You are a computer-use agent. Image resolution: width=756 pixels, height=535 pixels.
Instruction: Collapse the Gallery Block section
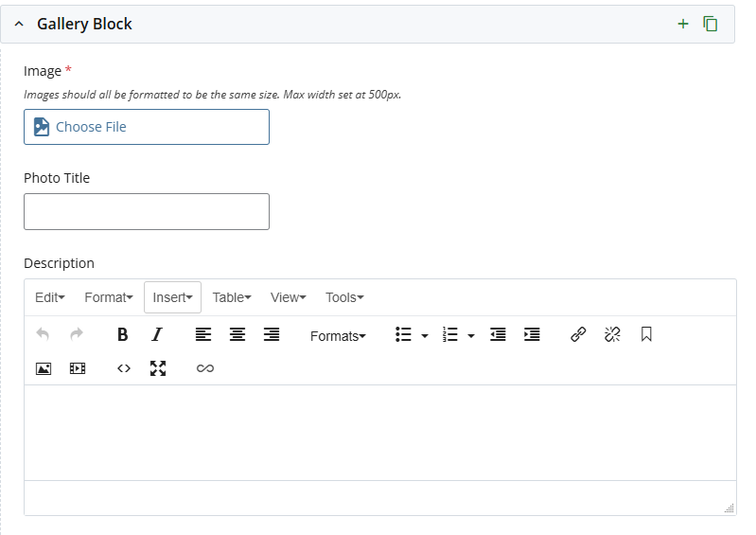19,24
